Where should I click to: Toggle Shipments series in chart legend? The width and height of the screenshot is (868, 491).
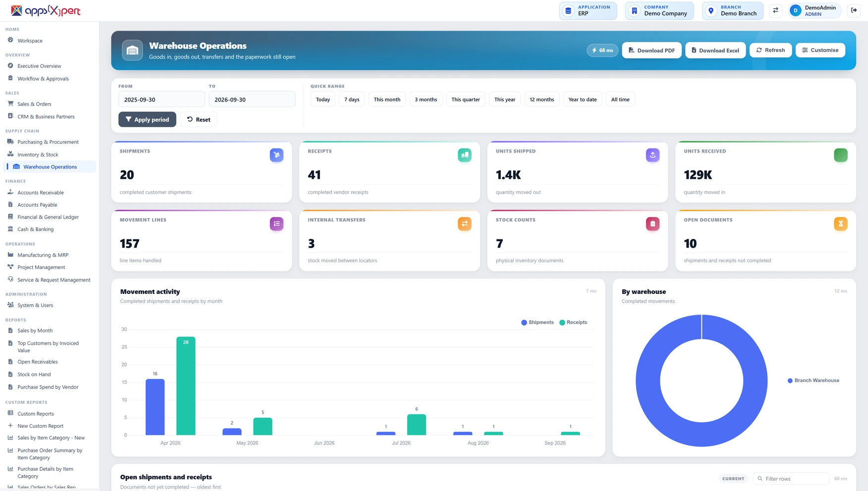(x=537, y=323)
